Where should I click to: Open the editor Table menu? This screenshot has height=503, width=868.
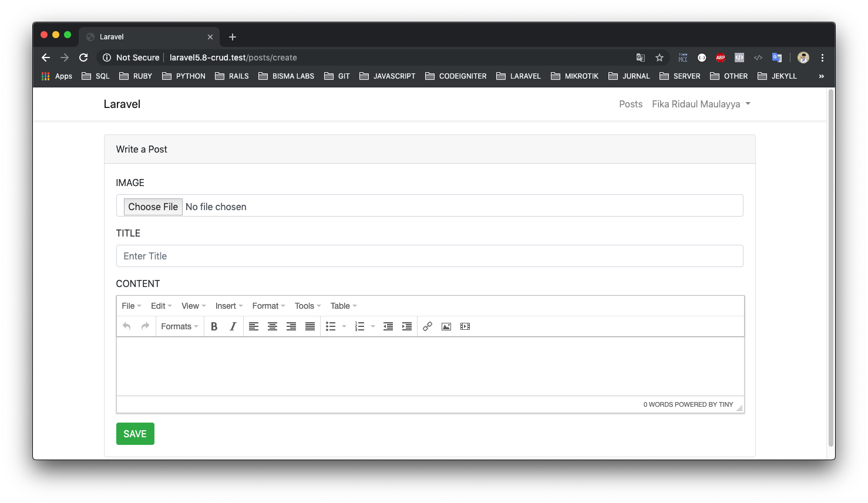344,306
